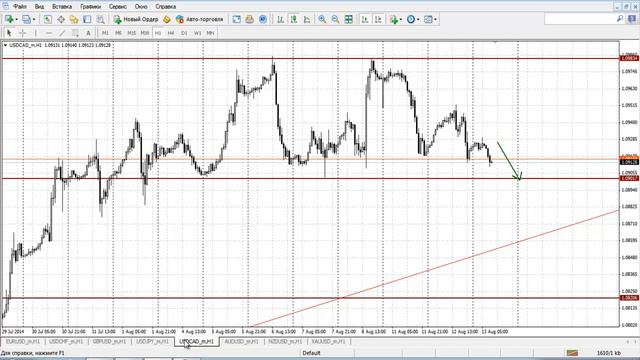Click the print chart icon

pos(249,19)
